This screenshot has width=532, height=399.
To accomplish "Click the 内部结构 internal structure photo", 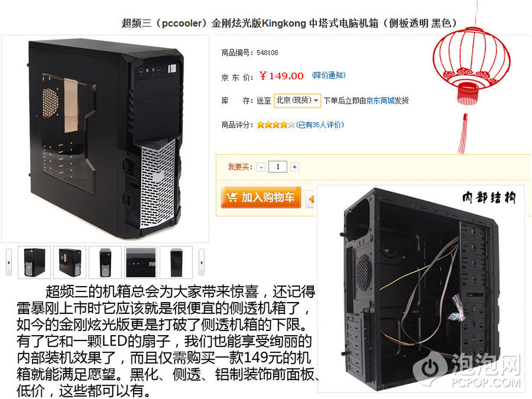I will coord(421,289).
